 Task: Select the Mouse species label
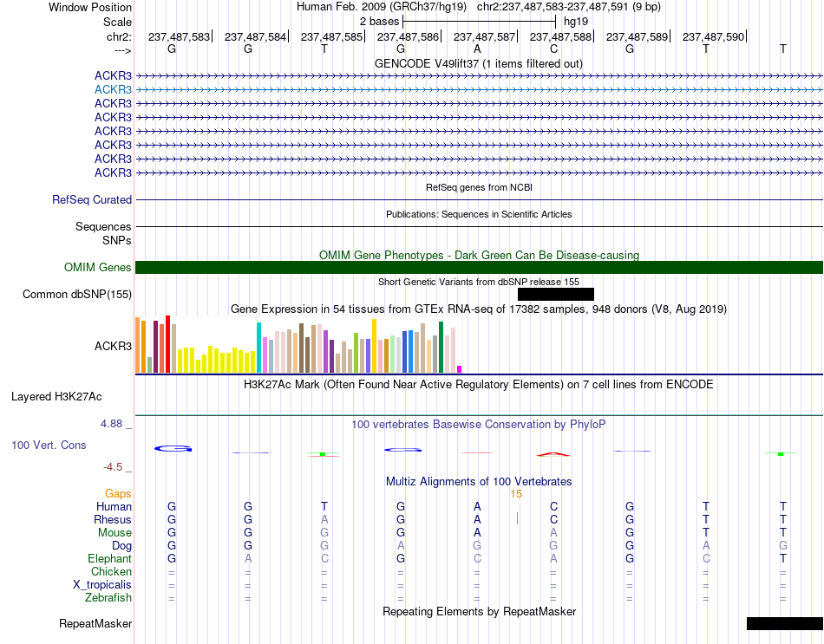pyautogui.click(x=115, y=533)
